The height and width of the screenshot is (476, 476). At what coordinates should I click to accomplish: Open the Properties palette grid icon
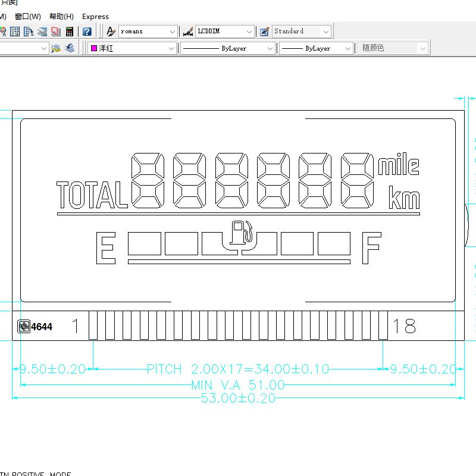click(15, 32)
